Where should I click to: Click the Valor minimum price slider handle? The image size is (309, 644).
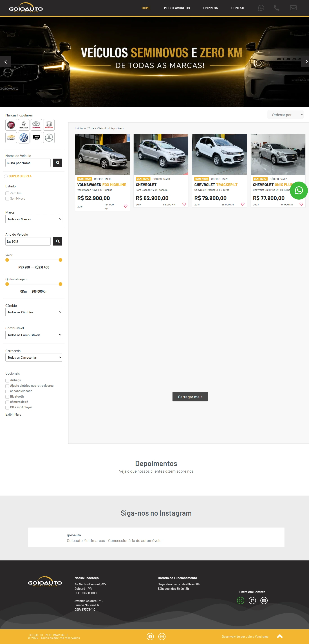coord(7,260)
